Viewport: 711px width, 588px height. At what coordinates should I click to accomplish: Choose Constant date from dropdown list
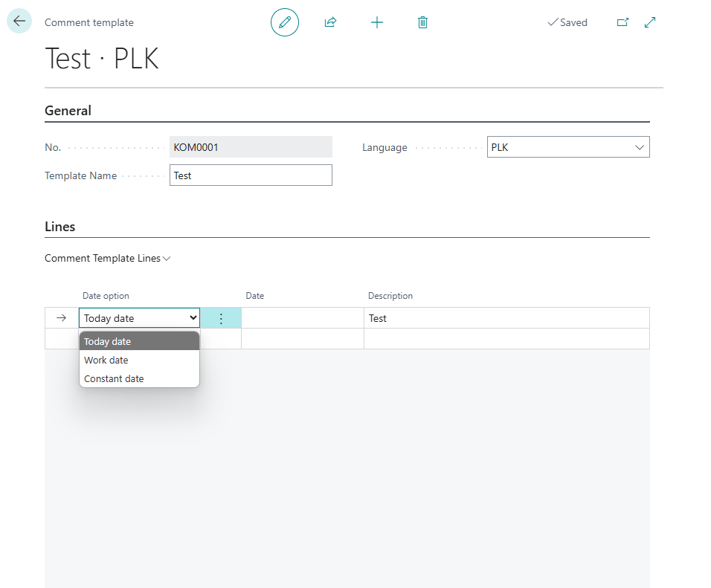(x=114, y=378)
